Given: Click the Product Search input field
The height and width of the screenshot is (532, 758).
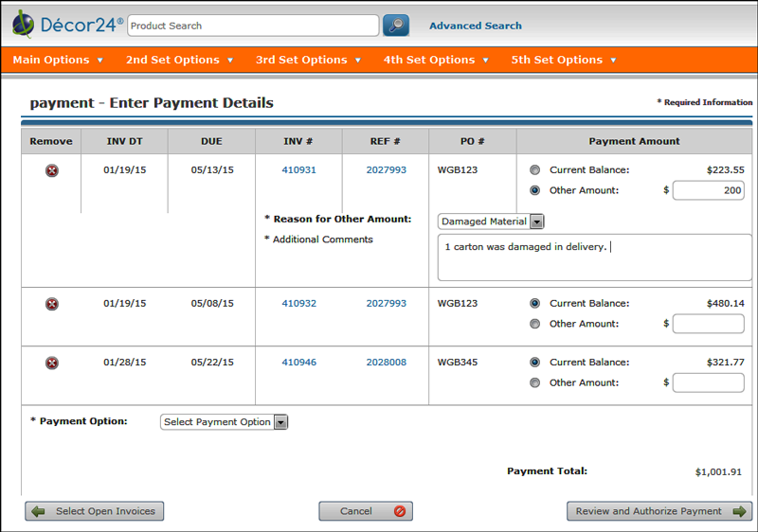Looking at the screenshot, I should click(253, 26).
